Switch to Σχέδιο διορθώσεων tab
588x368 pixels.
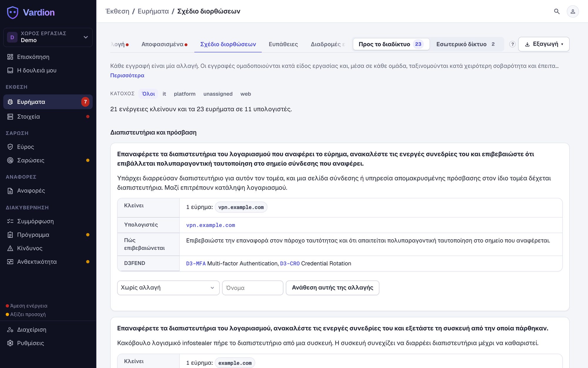228,44
